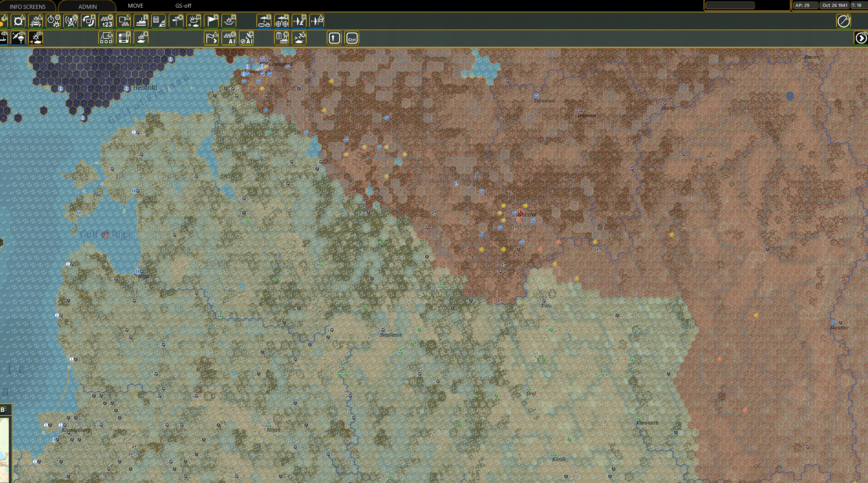Open the INFO SCREENS tab
Image resolution: width=868 pixels, height=483 pixels.
point(27,6)
